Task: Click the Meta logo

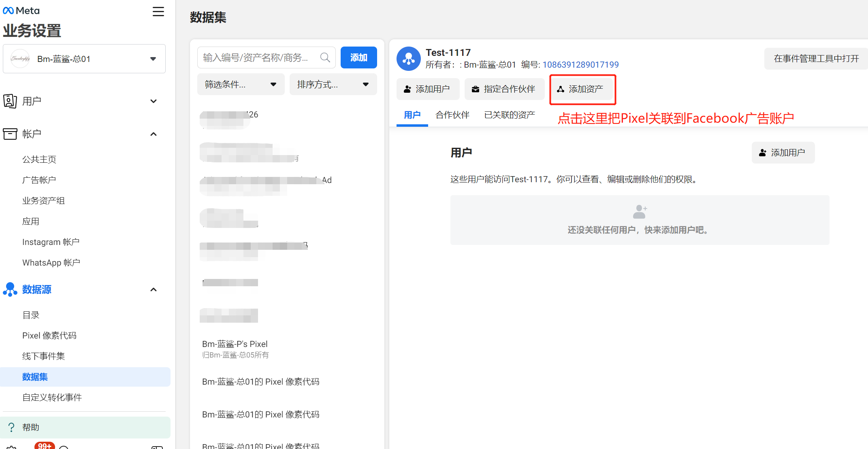Action: 21,11
